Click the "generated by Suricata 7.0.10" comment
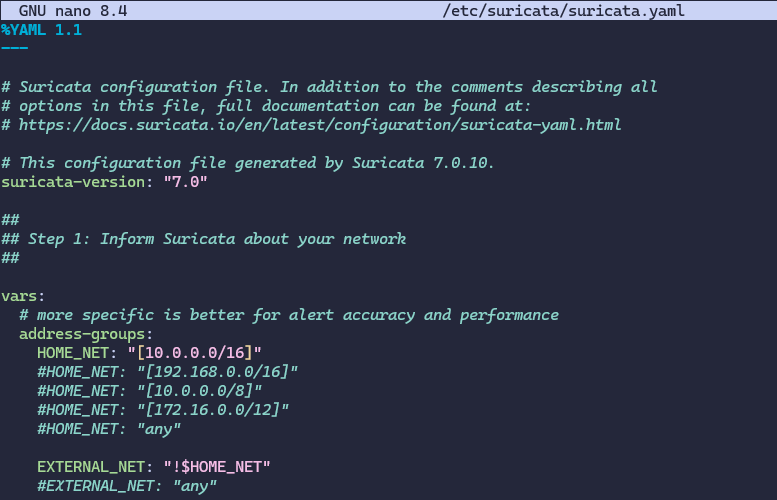This screenshot has height=500, width=777. (248, 163)
